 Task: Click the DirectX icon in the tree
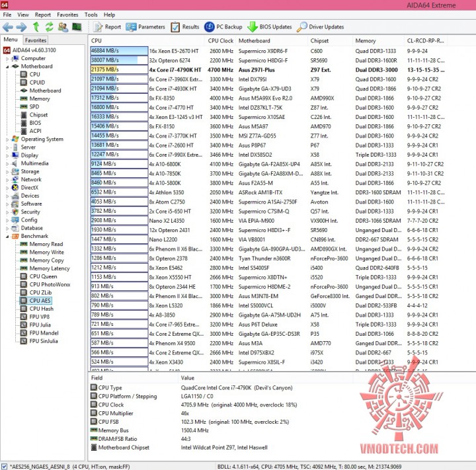(15, 188)
